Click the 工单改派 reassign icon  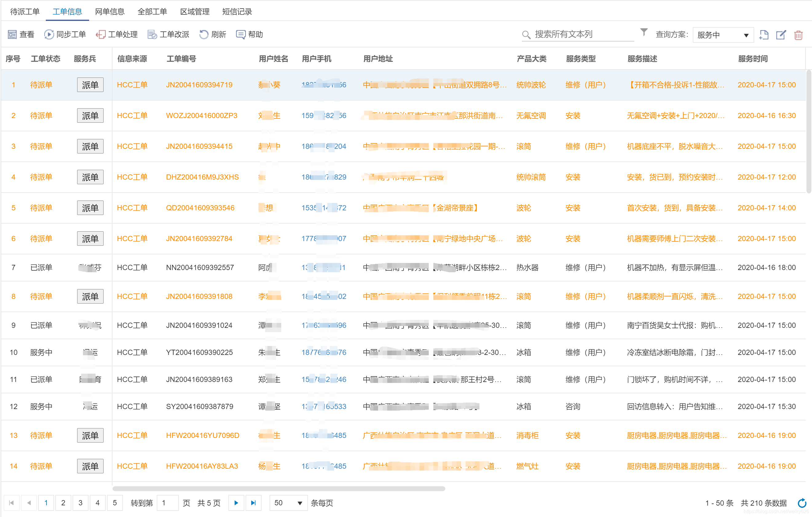[152, 34]
